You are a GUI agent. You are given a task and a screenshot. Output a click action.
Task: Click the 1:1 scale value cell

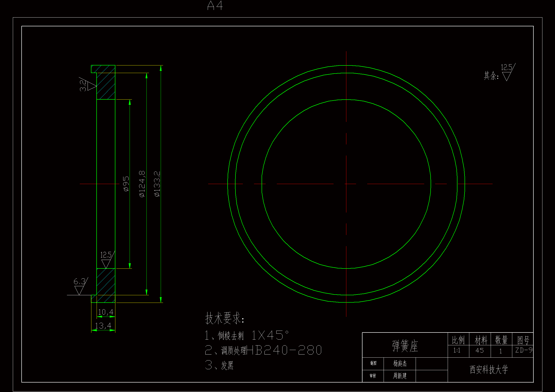click(x=457, y=350)
